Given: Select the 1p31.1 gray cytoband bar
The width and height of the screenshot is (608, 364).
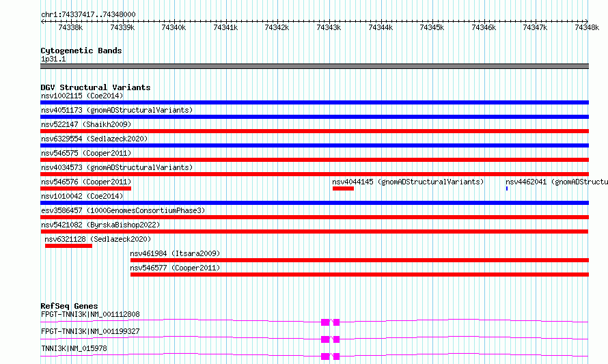Looking at the screenshot, I should tap(314, 66).
